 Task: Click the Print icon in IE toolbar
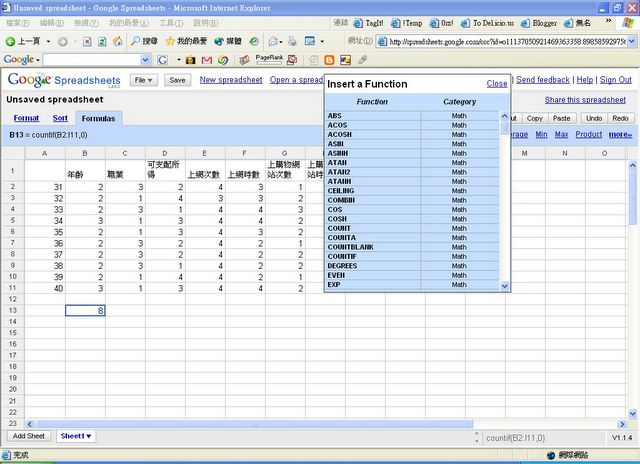pyautogui.click(x=292, y=41)
